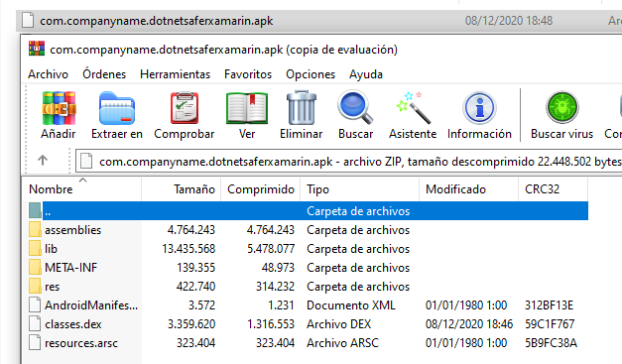Click CRC32 value 59C1F767

coord(550,324)
